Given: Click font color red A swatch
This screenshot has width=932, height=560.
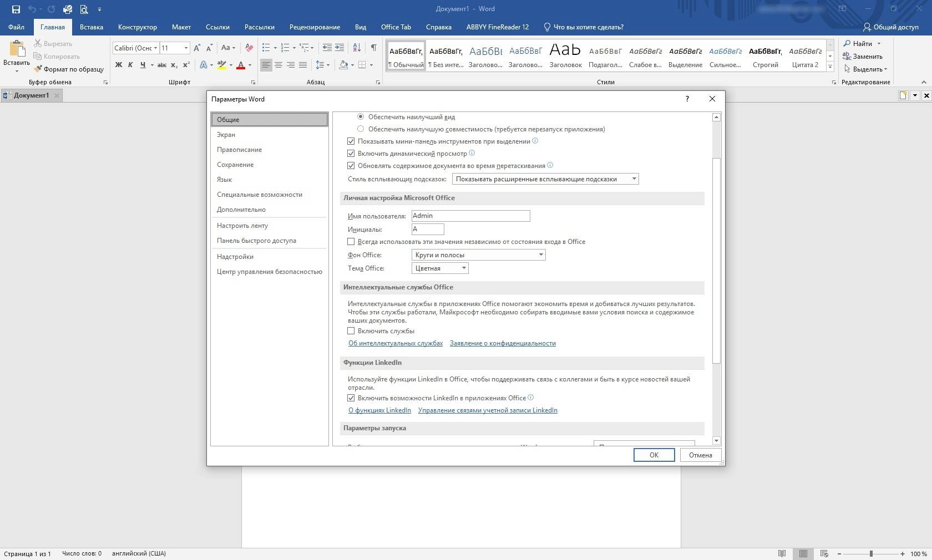Looking at the screenshot, I should tap(241, 65).
